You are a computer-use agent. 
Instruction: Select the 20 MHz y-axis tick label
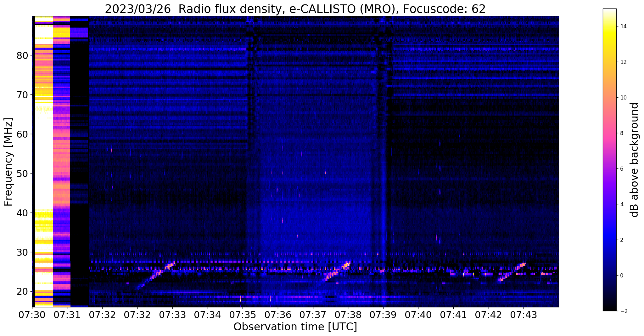[22, 292]
